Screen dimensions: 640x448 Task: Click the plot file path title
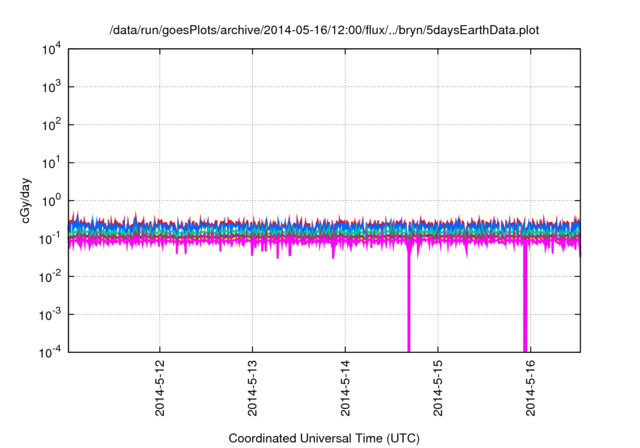tap(324, 30)
